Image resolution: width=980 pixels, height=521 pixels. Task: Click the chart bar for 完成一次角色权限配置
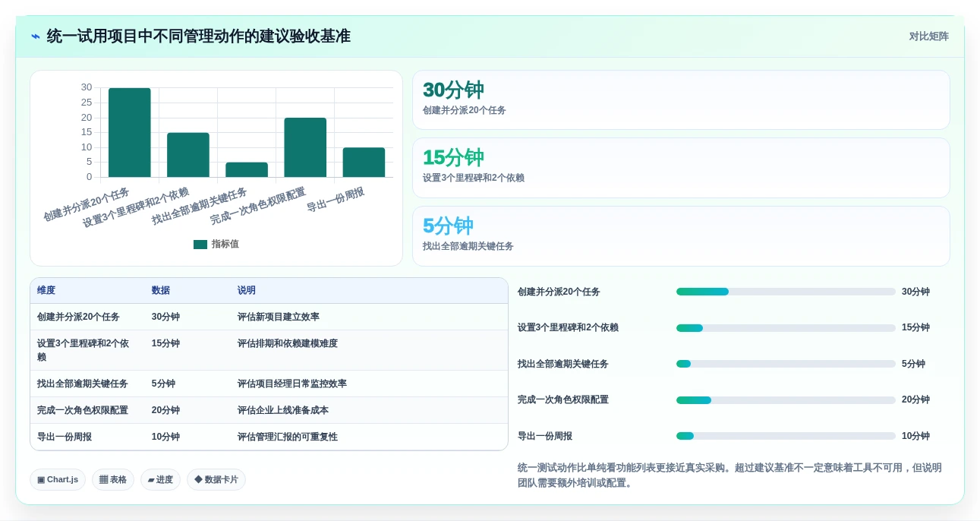click(305, 148)
